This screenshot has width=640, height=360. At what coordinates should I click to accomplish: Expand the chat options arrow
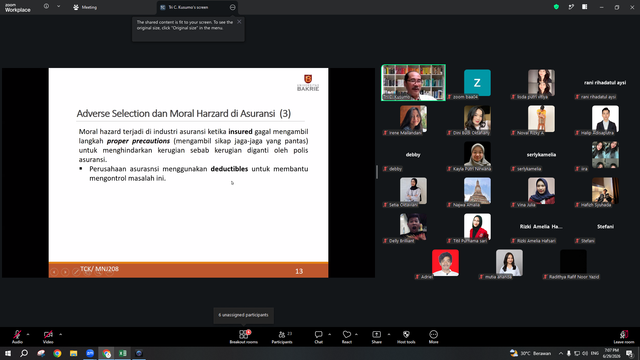tap(329, 334)
